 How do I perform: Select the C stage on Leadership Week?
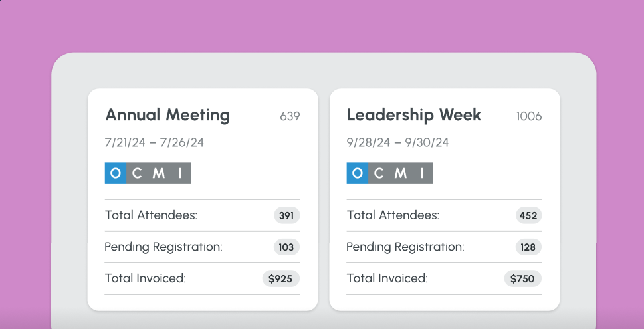[379, 173]
